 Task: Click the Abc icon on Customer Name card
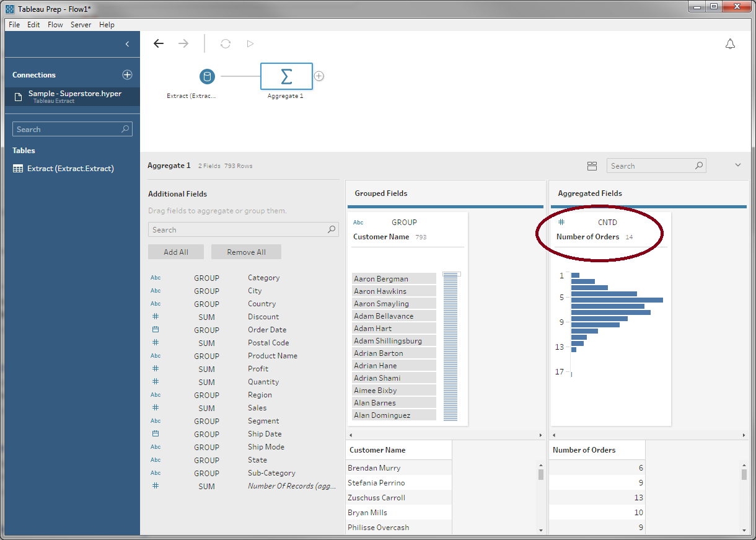coord(358,222)
